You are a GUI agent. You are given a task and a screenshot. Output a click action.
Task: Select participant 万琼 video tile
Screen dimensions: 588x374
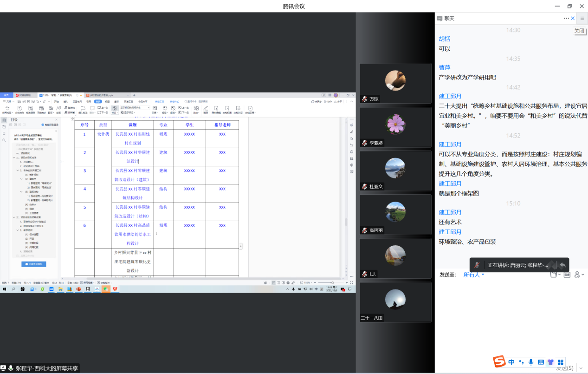[x=395, y=83]
